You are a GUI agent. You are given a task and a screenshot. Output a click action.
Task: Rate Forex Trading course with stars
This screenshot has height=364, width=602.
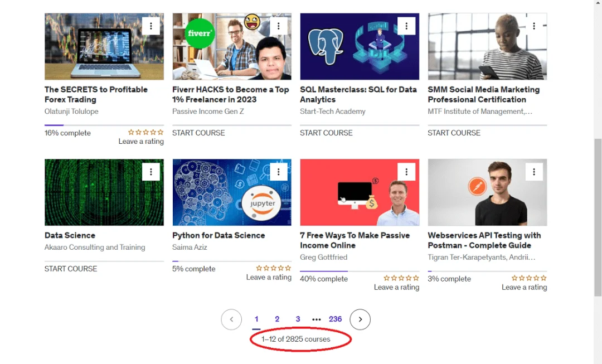(x=146, y=132)
